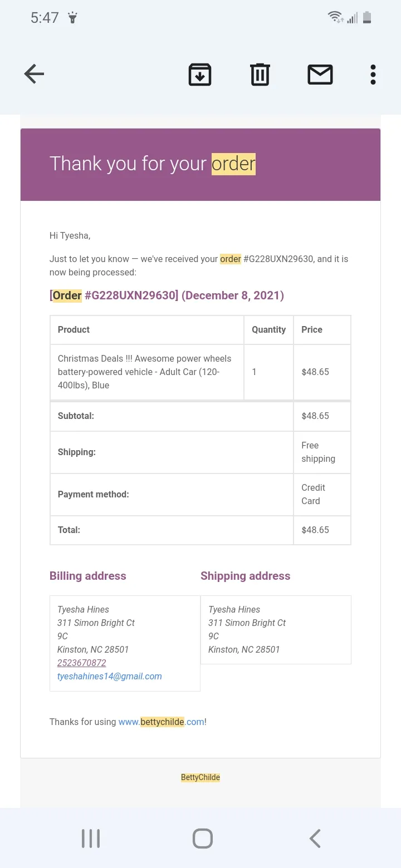Delete the email using the trash icon

(260, 75)
